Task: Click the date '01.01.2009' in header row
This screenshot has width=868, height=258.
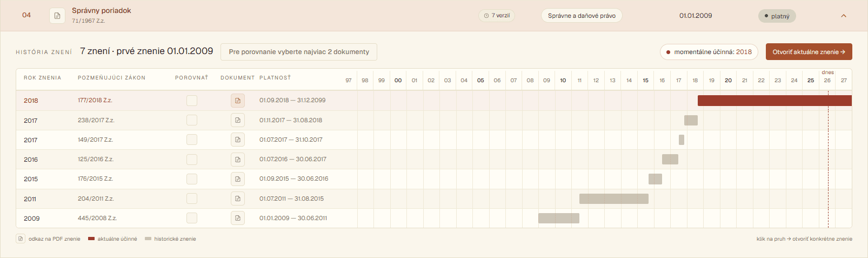Action: 696,16
